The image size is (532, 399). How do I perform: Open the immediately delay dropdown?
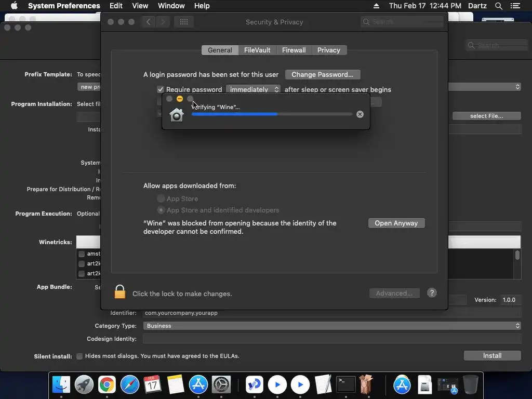pyautogui.click(x=253, y=89)
